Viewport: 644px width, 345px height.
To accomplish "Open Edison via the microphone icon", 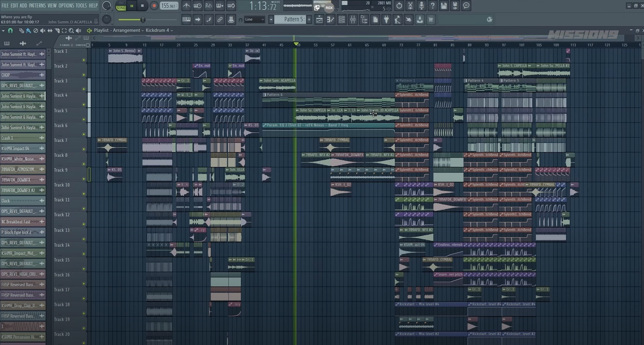I will (x=422, y=5).
